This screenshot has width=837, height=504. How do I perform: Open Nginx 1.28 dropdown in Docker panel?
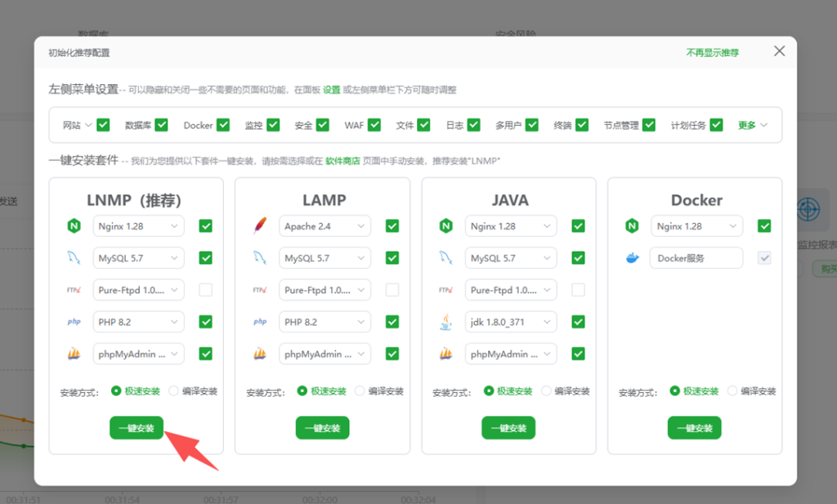[696, 226]
